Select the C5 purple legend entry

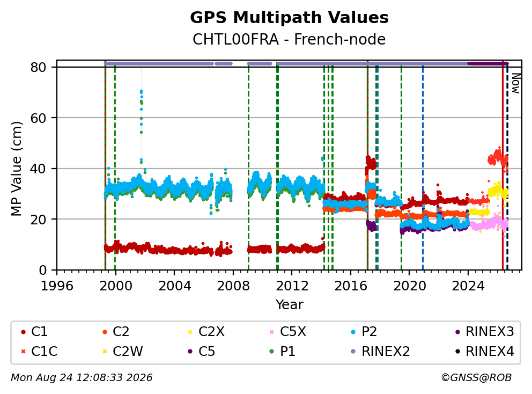click(x=201, y=351)
